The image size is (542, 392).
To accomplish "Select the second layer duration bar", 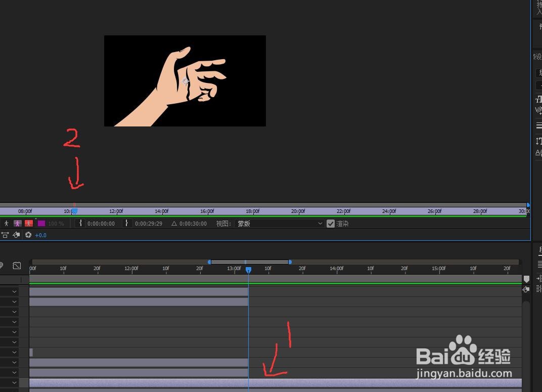I will click(139, 302).
